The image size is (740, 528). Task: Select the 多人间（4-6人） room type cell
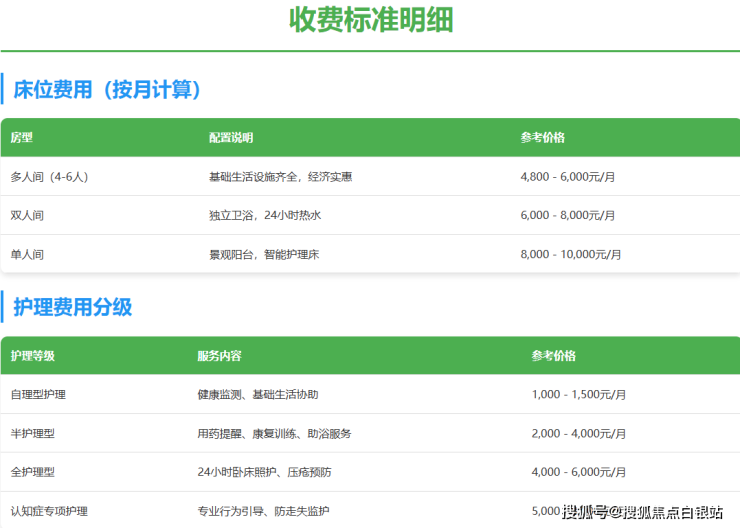point(49,177)
